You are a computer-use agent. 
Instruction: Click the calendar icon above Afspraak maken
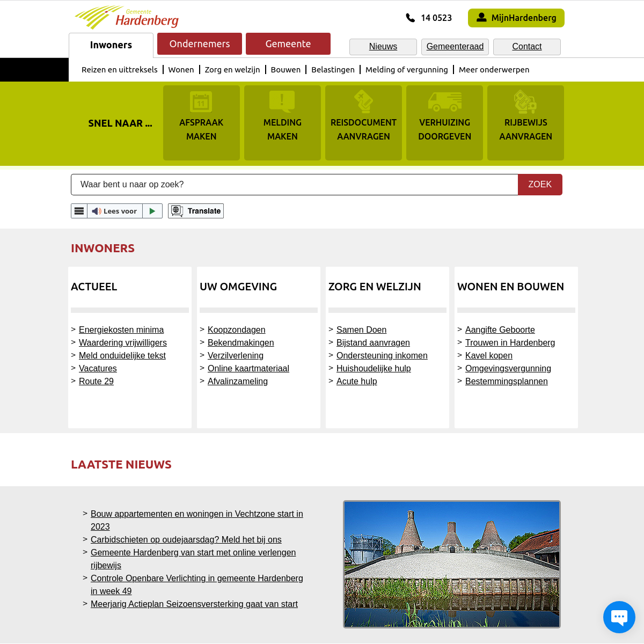click(x=201, y=101)
